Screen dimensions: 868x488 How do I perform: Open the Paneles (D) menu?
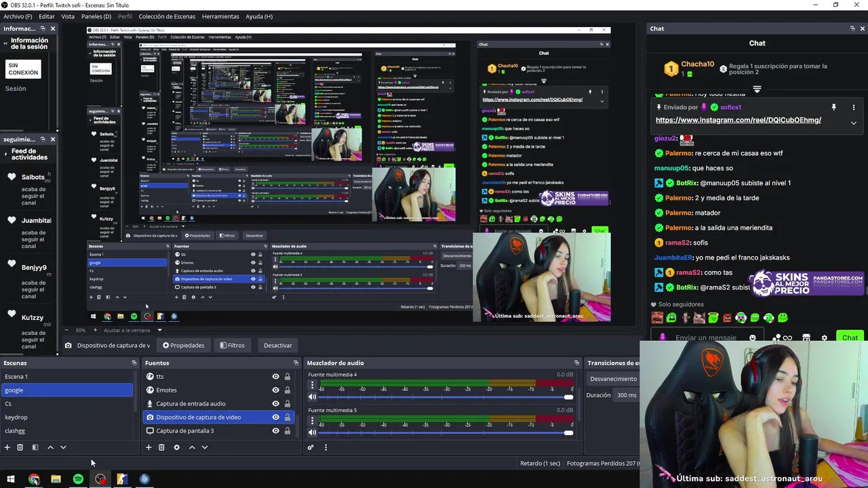pos(96,16)
